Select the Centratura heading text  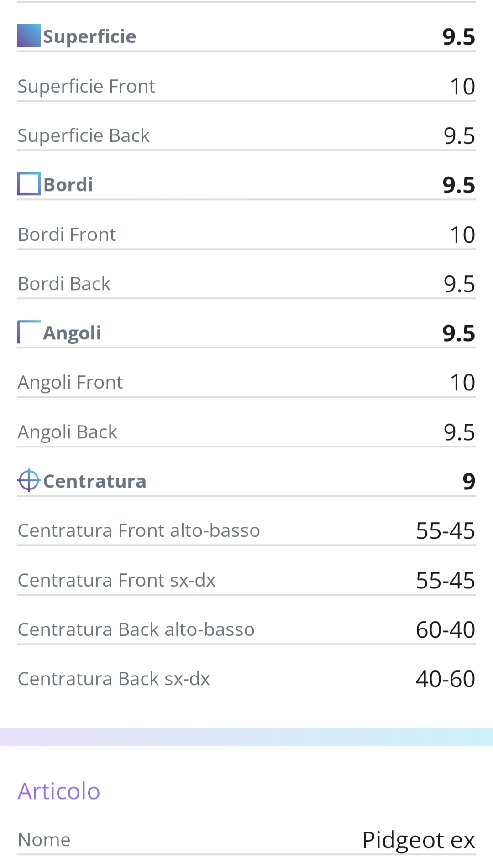point(94,481)
